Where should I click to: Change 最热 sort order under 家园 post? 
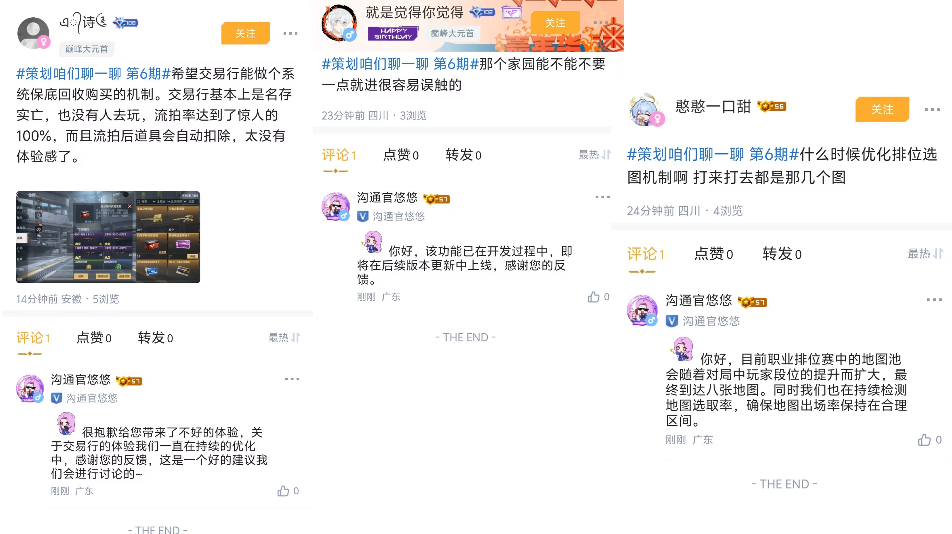[594, 155]
